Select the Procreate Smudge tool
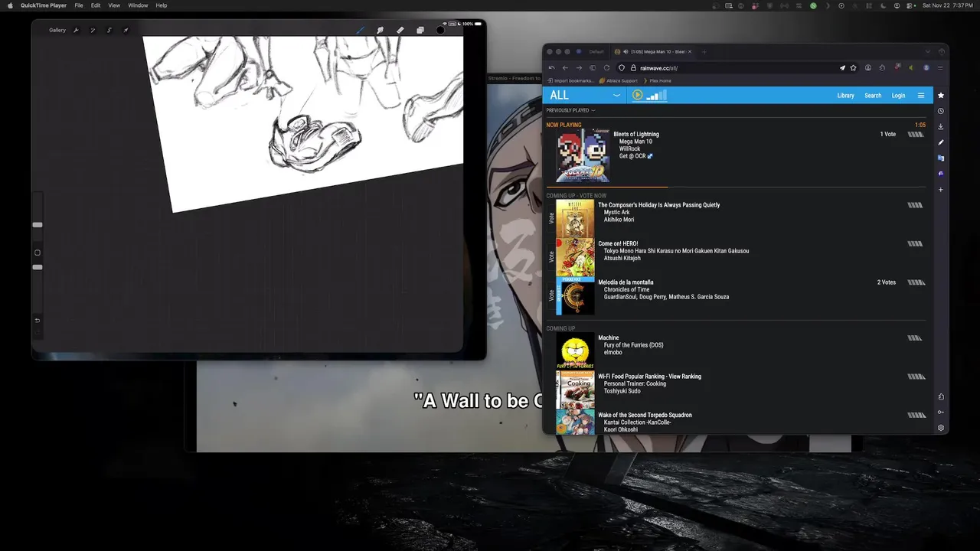The width and height of the screenshot is (980, 551). pos(381,31)
